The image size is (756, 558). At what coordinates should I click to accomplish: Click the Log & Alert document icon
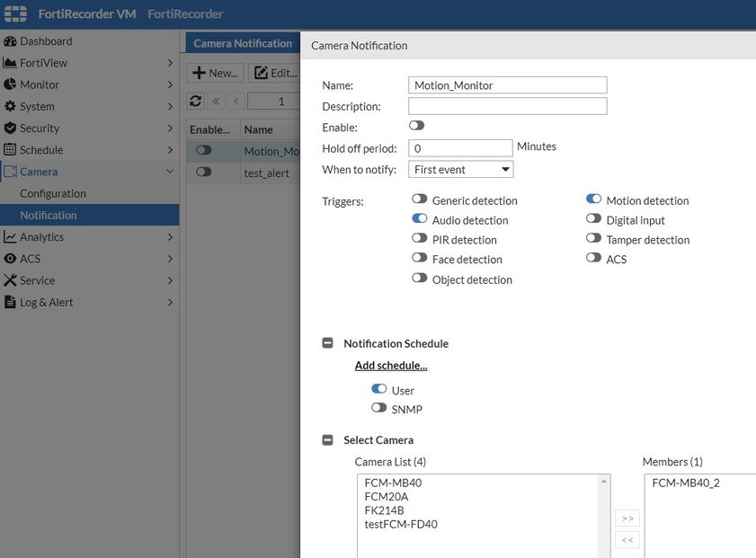pos(10,302)
